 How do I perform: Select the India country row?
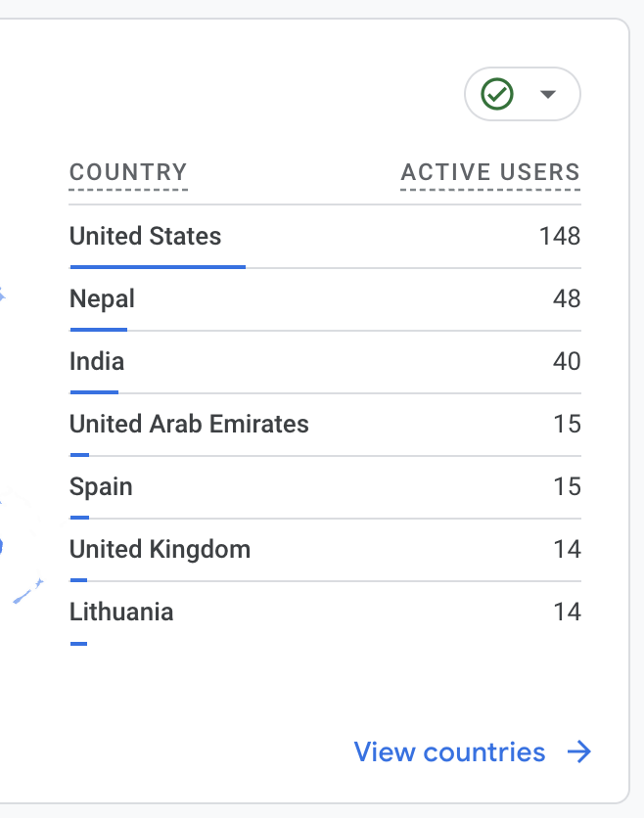97,361
